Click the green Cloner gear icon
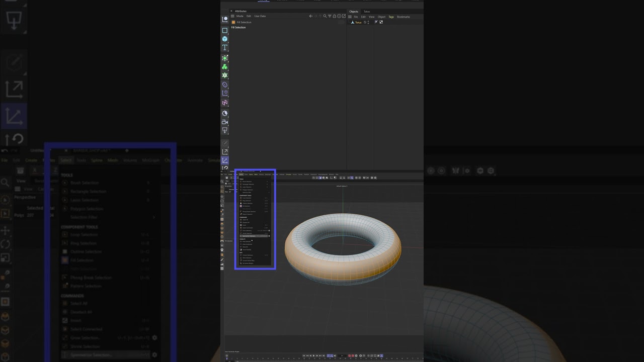 [225, 75]
